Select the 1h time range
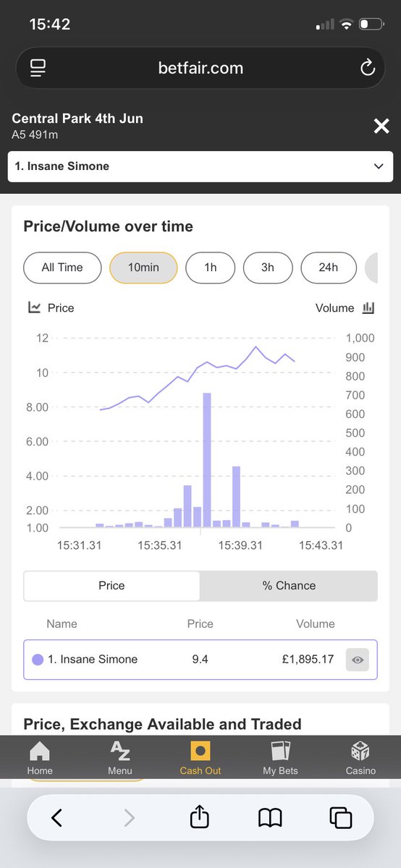Screen dimensions: 401x868 (211, 268)
